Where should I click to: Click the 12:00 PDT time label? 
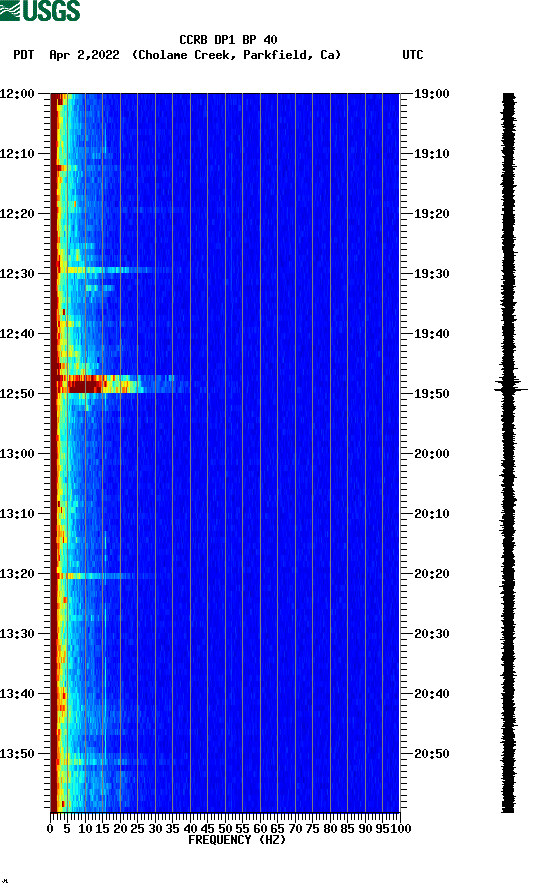tap(18, 94)
